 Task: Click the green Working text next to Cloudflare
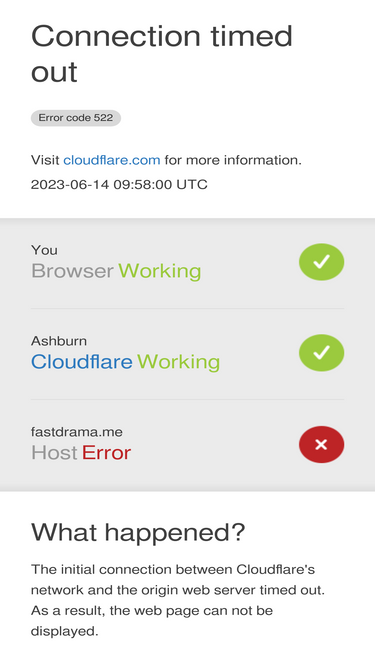(178, 362)
